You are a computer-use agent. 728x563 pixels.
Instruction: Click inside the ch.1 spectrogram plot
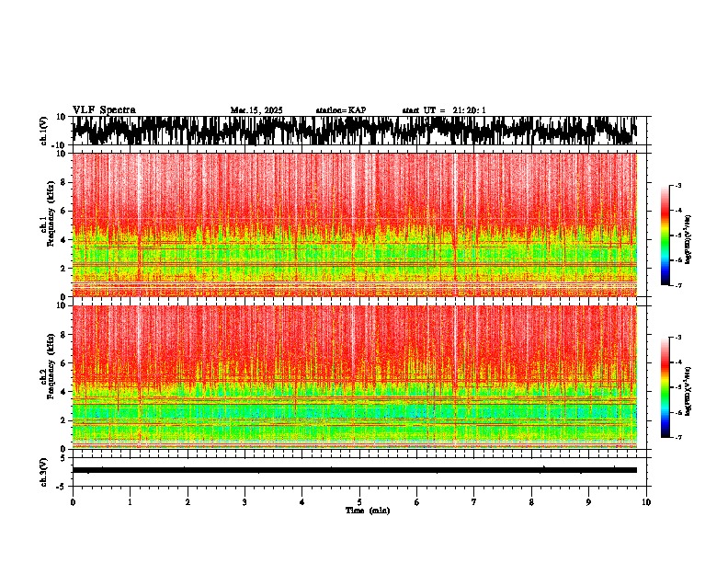354,224
